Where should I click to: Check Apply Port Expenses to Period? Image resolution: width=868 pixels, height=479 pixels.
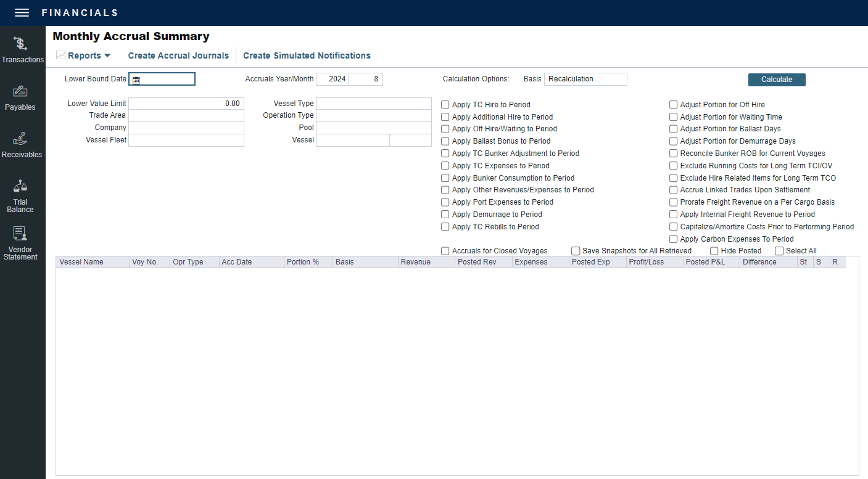tap(445, 202)
